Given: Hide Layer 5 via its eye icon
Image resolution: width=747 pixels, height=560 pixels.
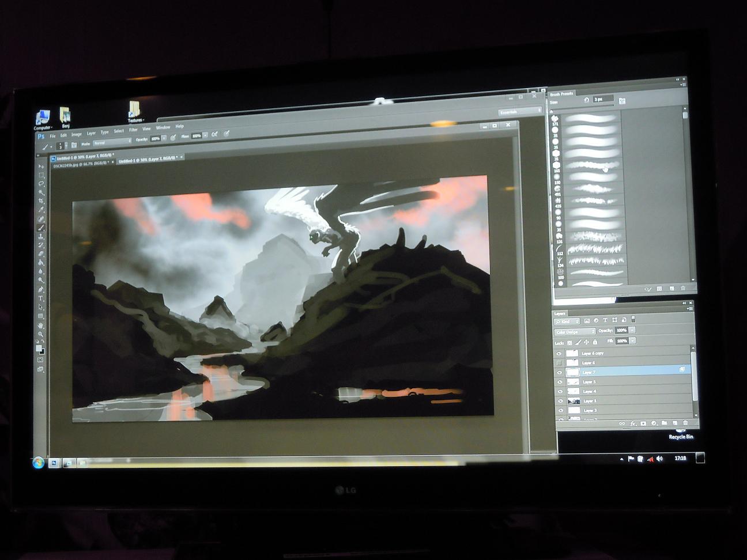Looking at the screenshot, I should click(559, 382).
